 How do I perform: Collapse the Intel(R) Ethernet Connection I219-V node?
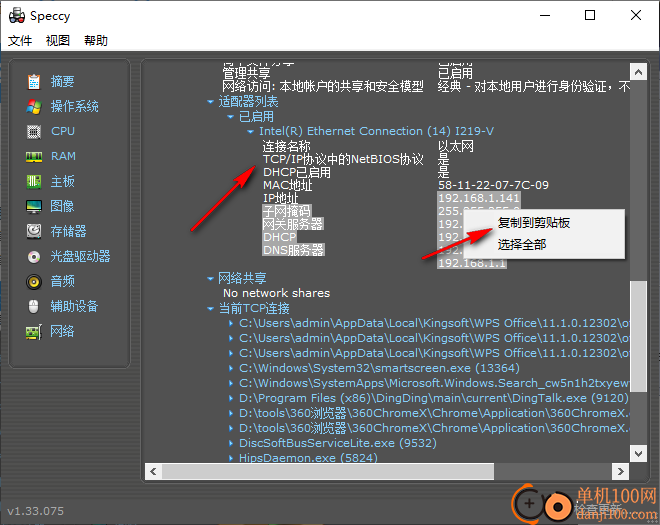250,132
